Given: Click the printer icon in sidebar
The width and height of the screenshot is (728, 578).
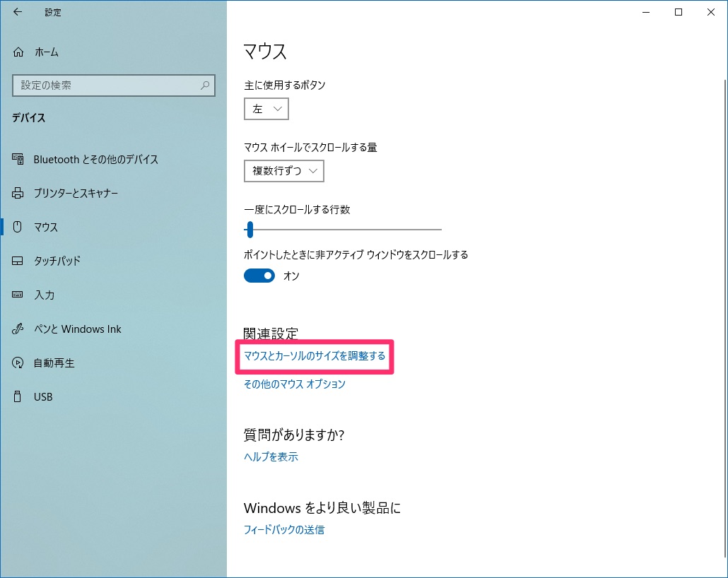Looking at the screenshot, I should 18,193.
